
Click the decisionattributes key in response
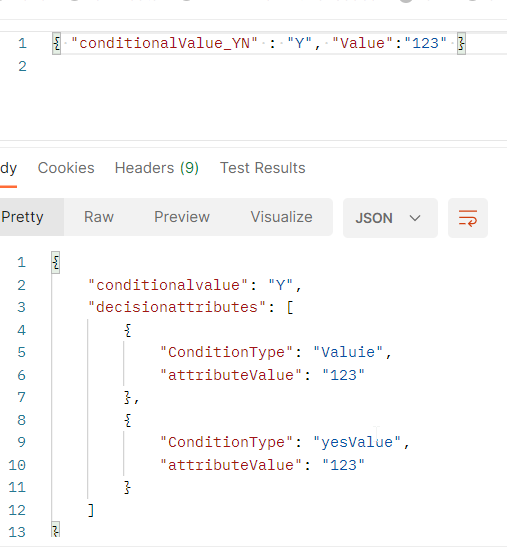pos(177,307)
